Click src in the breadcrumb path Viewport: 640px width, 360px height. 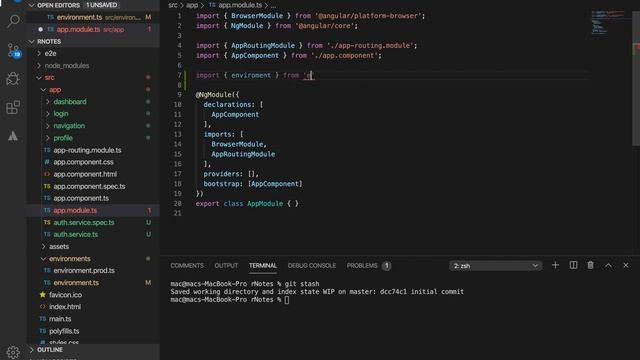click(x=173, y=5)
